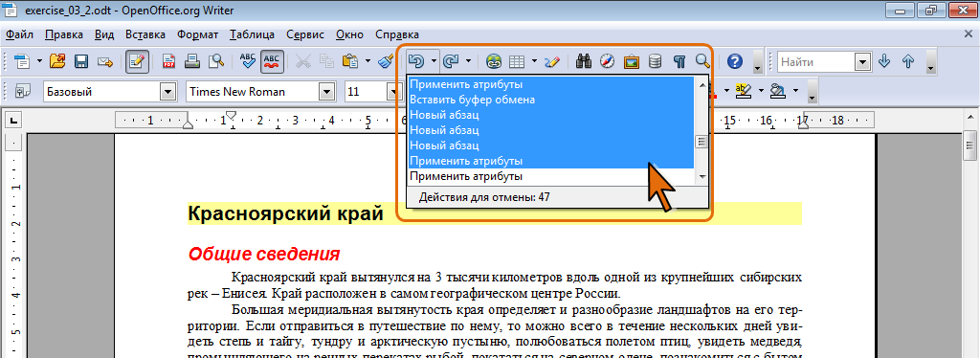This screenshot has height=358, width=980.
Task: Click the Cut scissors icon
Action: [303, 61]
